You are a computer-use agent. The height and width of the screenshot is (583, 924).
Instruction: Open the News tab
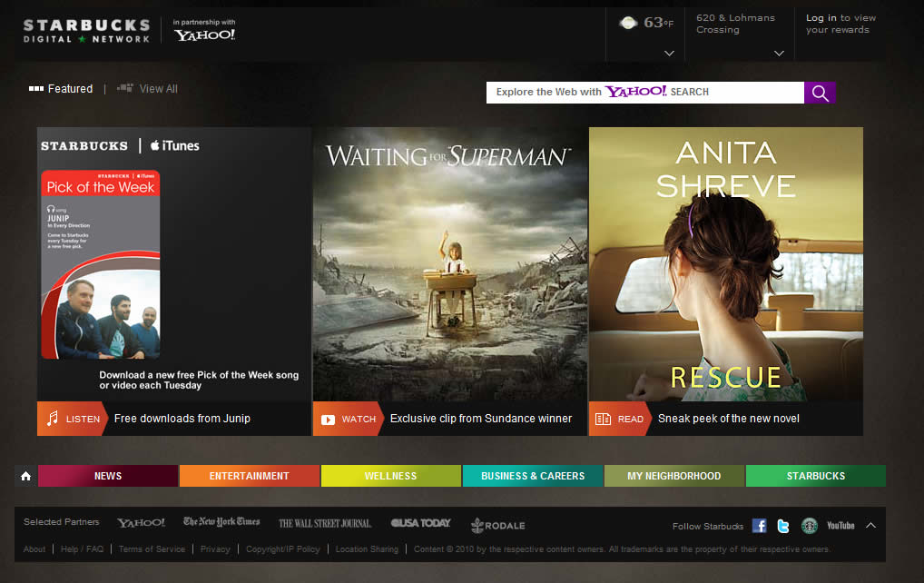pos(108,476)
